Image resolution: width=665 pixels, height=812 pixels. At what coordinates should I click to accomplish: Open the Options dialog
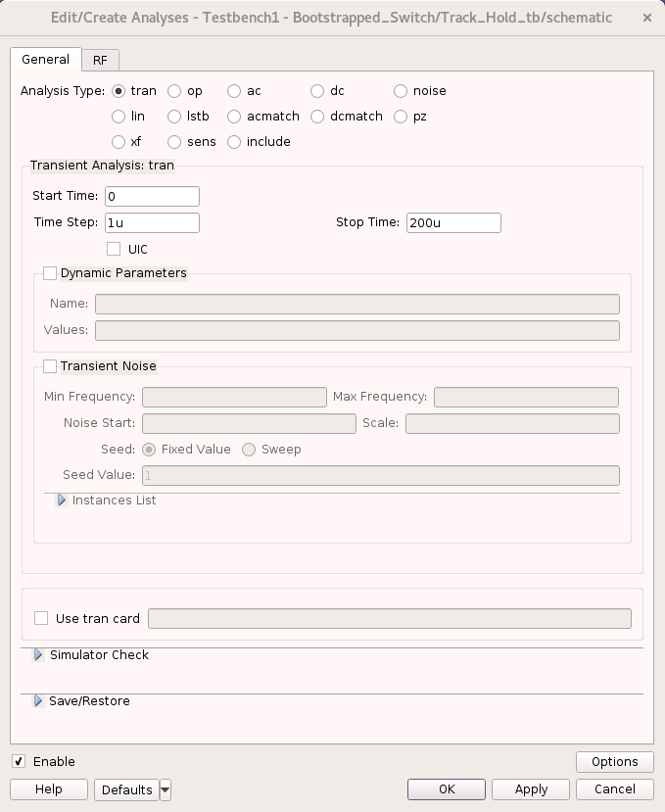(x=614, y=761)
